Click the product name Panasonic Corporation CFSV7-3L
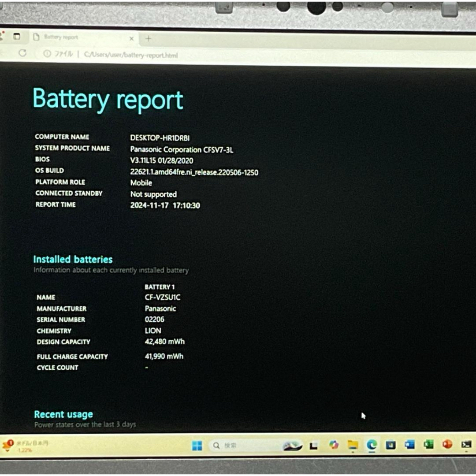 [182, 150]
